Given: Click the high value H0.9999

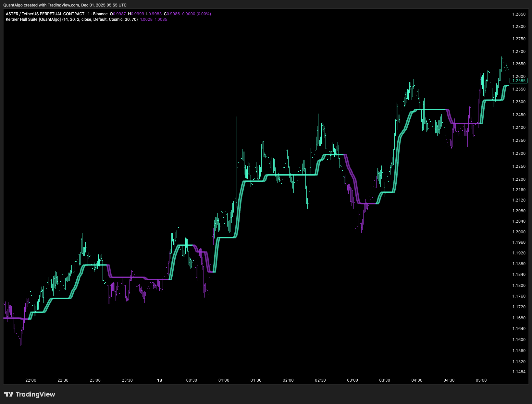Looking at the screenshot, I should click(136, 14).
